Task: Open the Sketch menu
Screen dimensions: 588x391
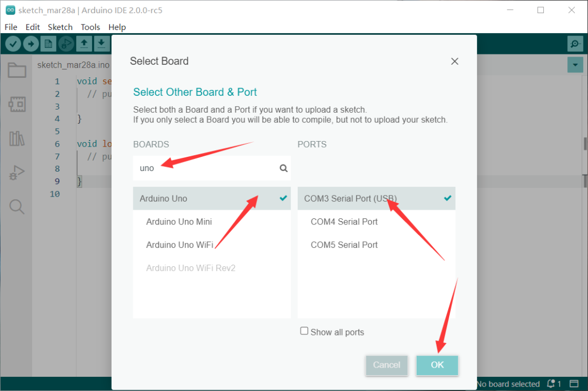Action: tap(60, 27)
